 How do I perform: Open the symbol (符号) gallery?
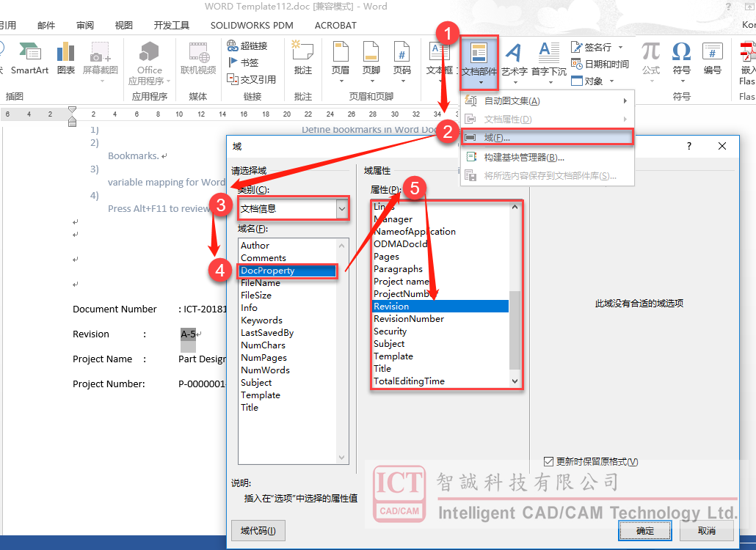[x=681, y=62]
